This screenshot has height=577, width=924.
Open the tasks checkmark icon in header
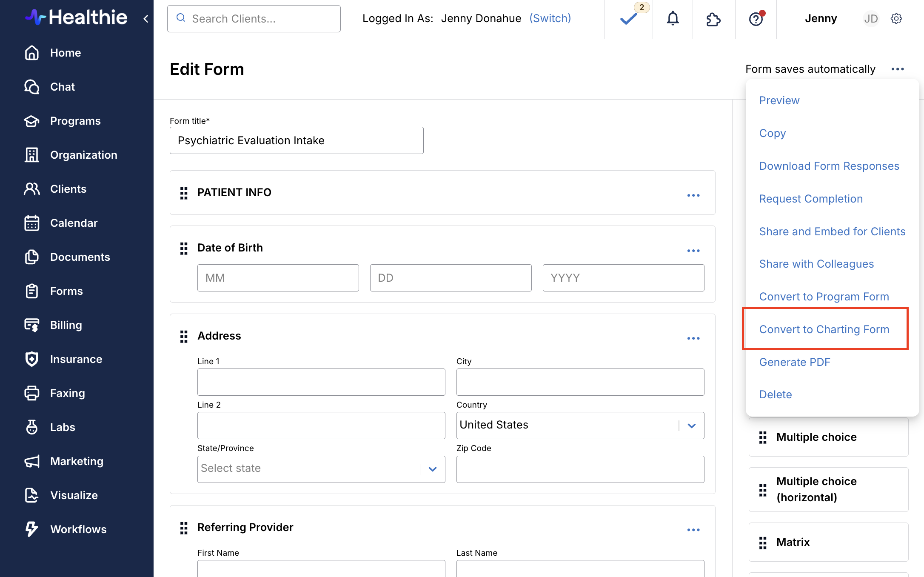click(628, 19)
